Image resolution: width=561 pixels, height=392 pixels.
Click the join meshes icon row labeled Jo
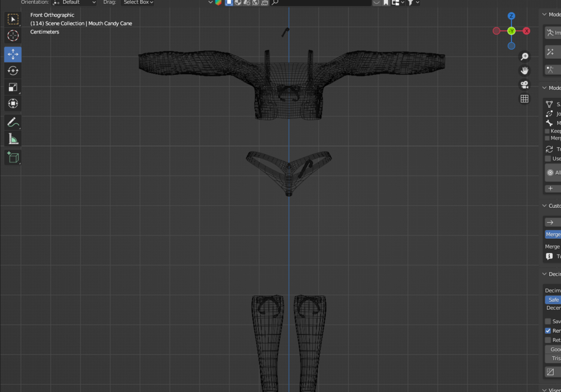(x=553, y=113)
